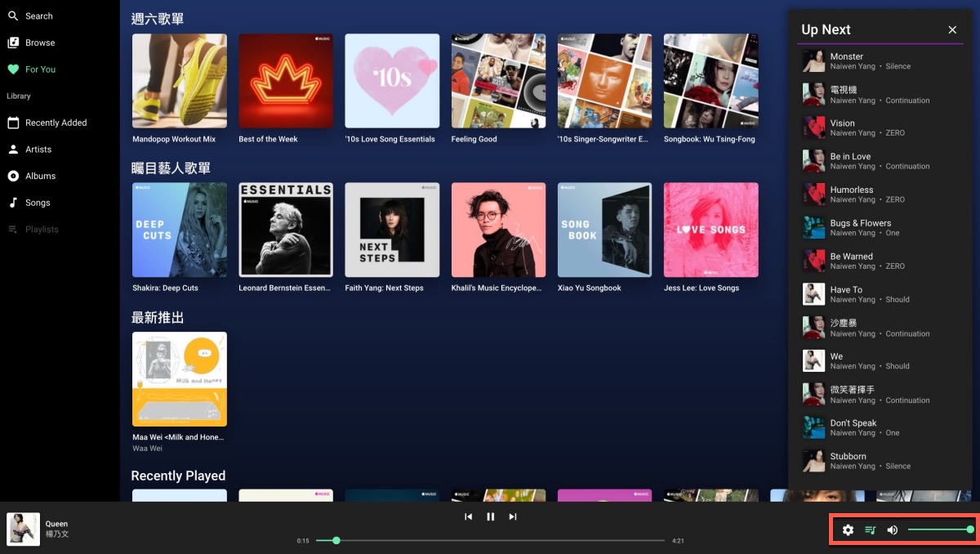Play Have To in the Up Next list
The image size is (980, 554).
[880, 294]
